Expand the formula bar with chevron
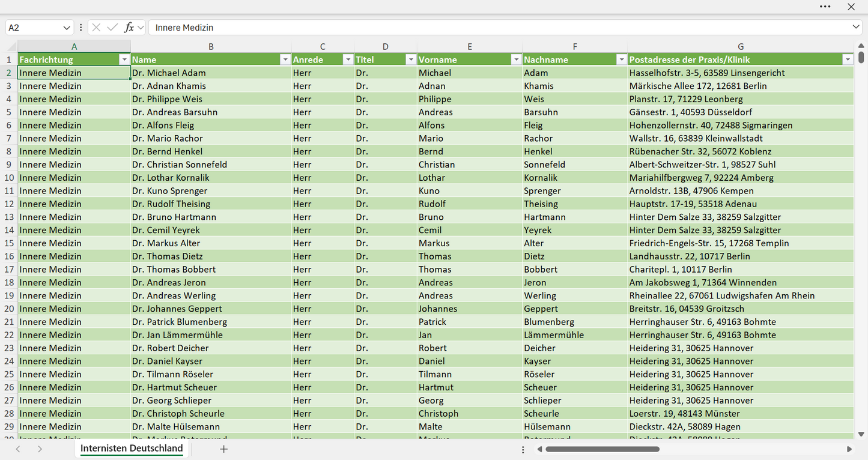 coord(856,27)
